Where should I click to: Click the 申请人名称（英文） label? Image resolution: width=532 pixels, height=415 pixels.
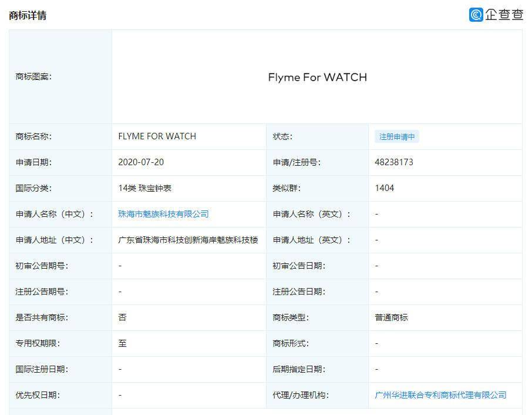(311, 215)
